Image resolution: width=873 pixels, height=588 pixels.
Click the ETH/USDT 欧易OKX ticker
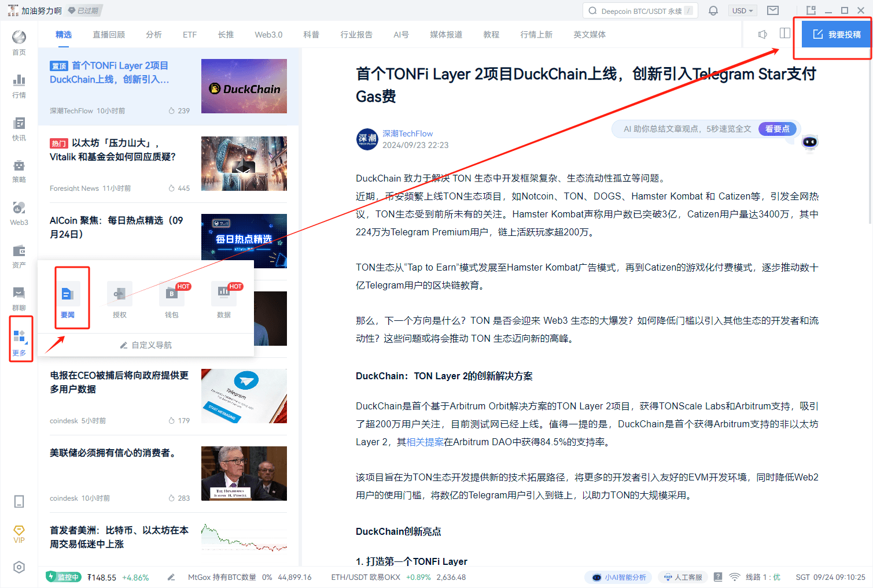398,577
